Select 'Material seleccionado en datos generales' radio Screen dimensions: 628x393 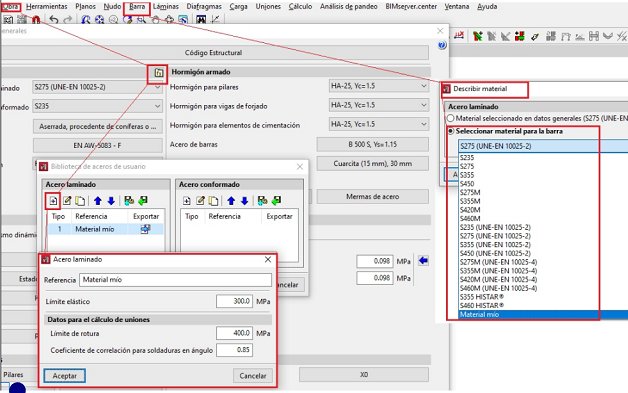pyautogui.click(x=451, y=119)
